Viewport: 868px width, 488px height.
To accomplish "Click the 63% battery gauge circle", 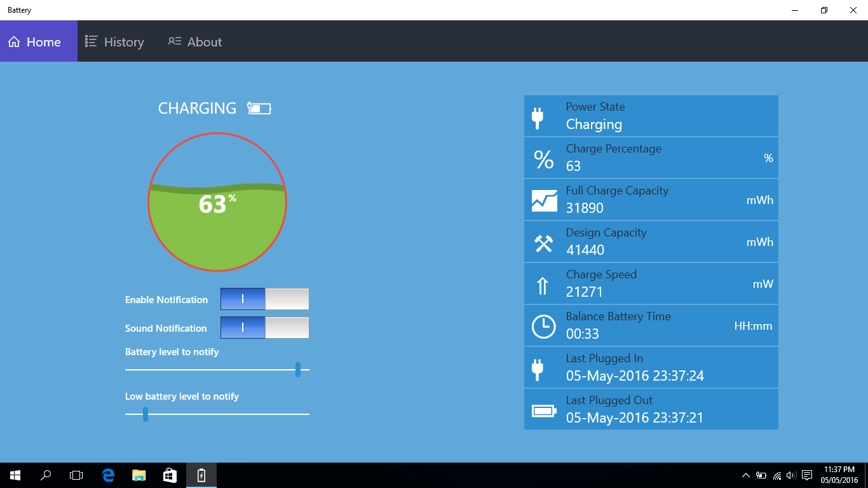I will point(217,202).
